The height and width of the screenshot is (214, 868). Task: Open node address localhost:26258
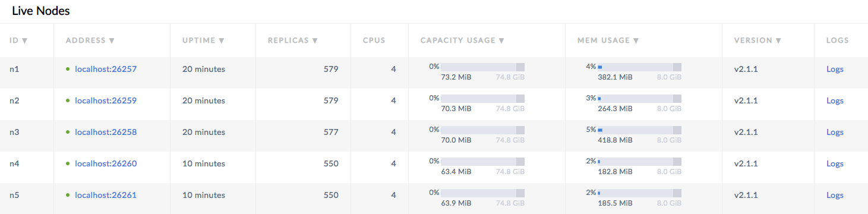(106, 132)
